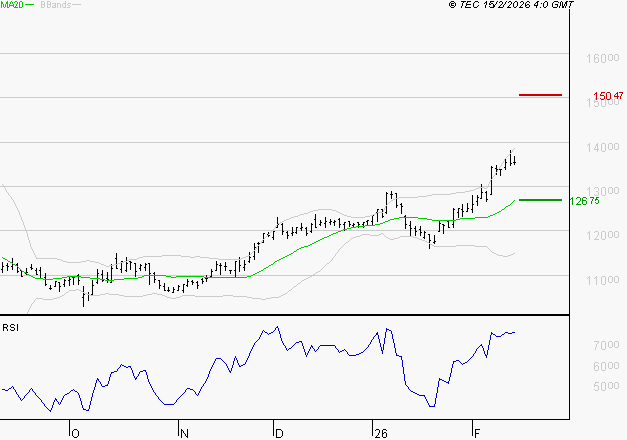Click the RSI 6000 axis label
The image size is (627, 440).
click(606, 366)
